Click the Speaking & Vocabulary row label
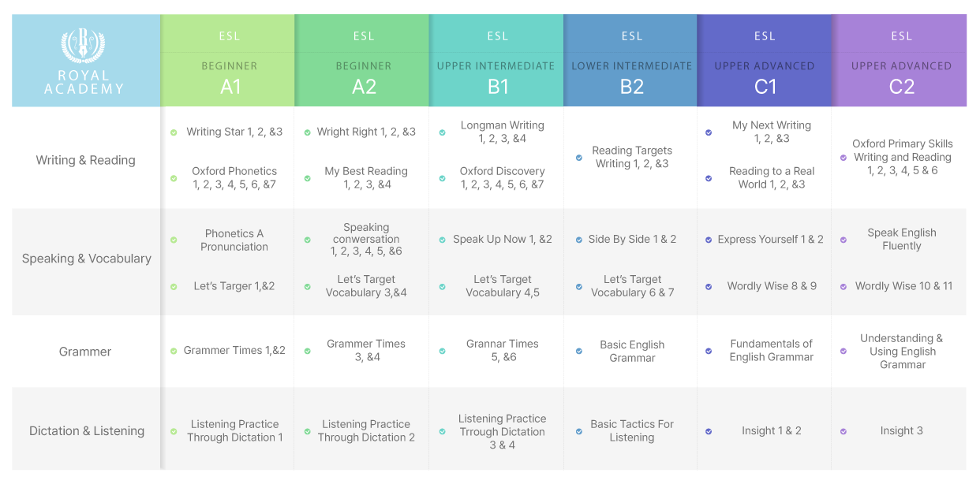Viewport: 980px width, 484px height. point(87,259)
